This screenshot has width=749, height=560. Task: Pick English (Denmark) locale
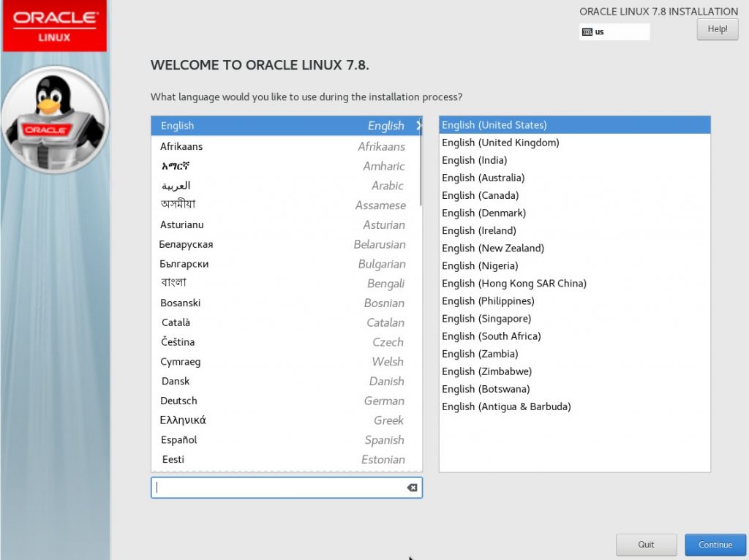575,213
